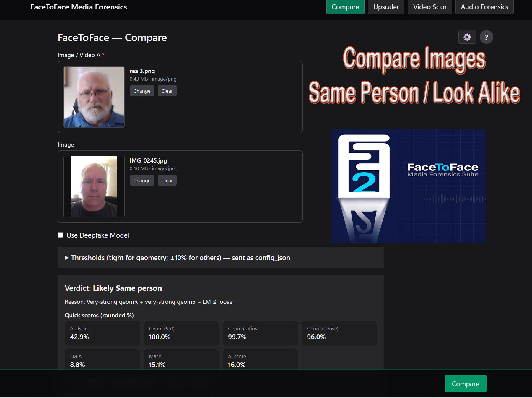Select the real3.png file name
The image size is (532, 398).
click(x=142, y=71)
